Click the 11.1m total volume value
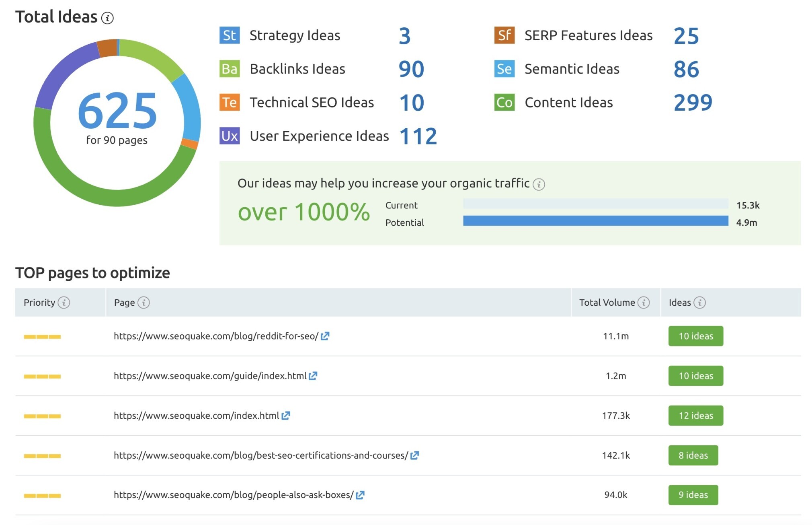 click(x=616, y=336)
